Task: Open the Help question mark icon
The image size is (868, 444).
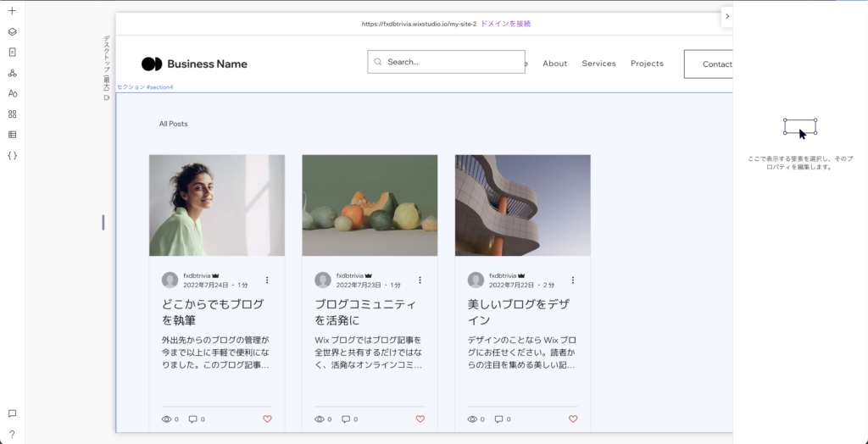Action: 12,434
